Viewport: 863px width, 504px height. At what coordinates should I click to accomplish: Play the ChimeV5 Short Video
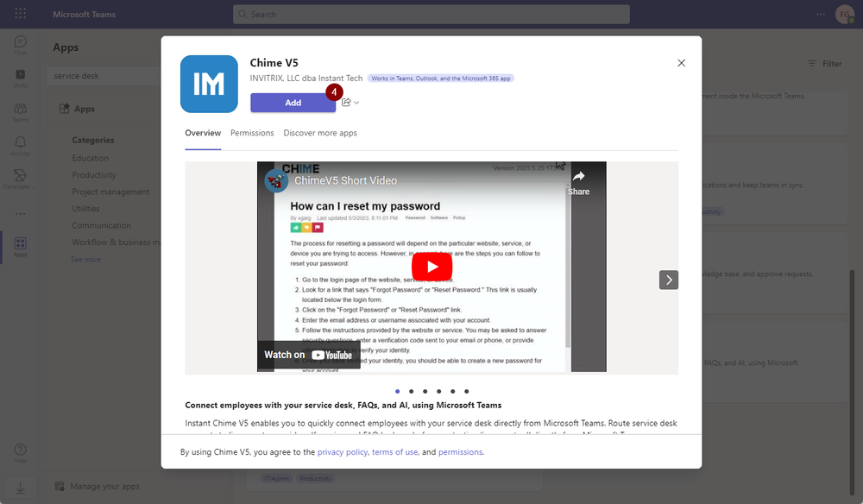pos(432,267)
